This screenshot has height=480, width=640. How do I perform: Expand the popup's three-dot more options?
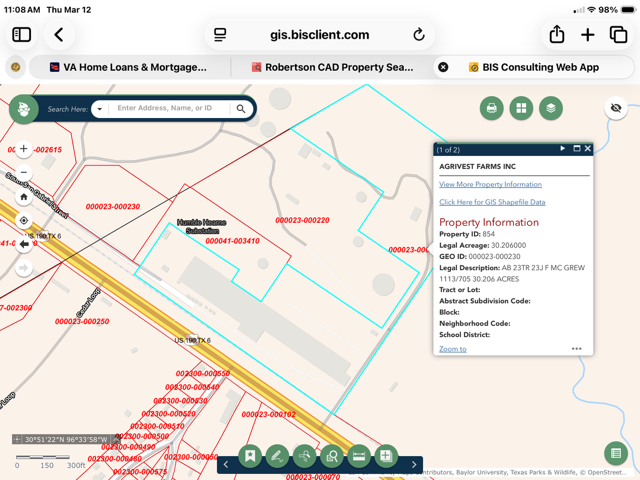576,349
